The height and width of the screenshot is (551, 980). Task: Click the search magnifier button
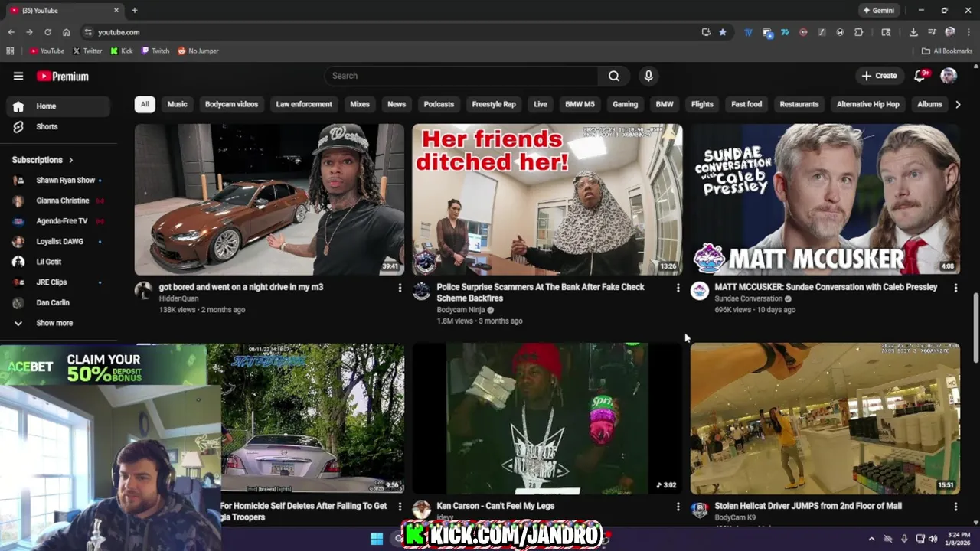614,76
